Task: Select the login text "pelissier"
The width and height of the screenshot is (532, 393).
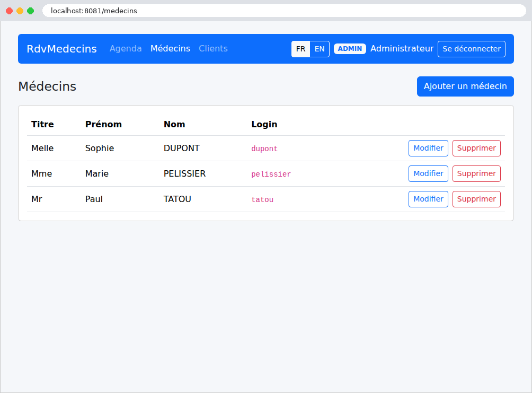Action: pyautogui.click(x=271, y=174)
